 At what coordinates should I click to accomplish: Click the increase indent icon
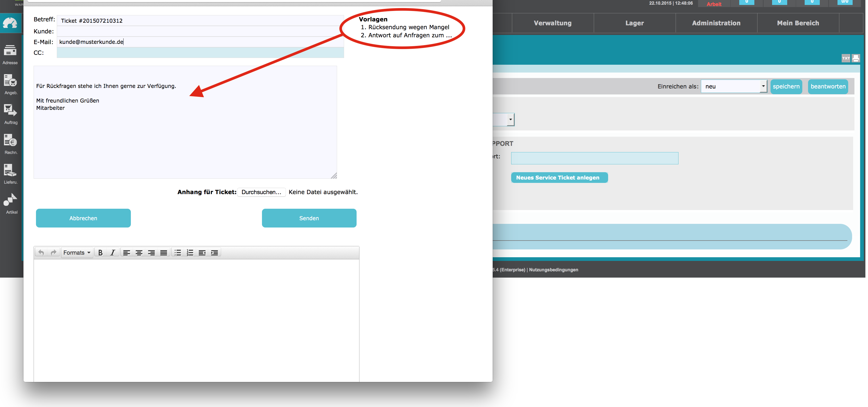tap(214, 253)
